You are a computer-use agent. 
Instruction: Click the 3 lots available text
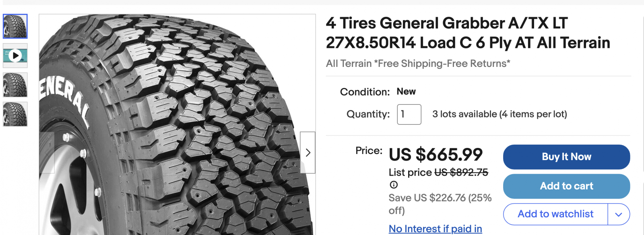coord(500,114)
